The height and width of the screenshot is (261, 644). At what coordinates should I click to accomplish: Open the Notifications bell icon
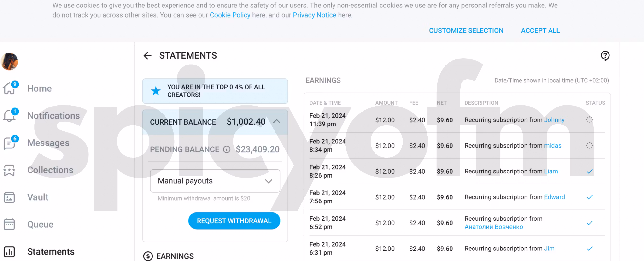click(9, 115)
